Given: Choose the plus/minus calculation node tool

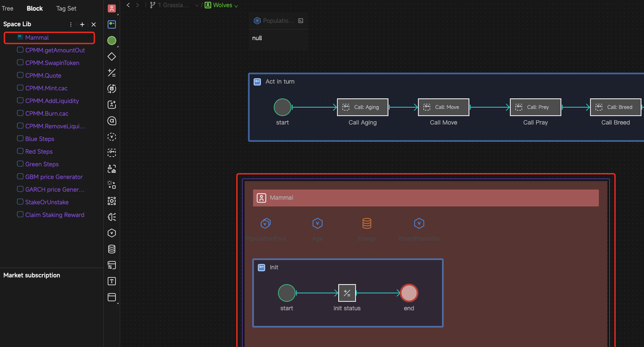Looking at the screenshot, I should pos(112,73).
